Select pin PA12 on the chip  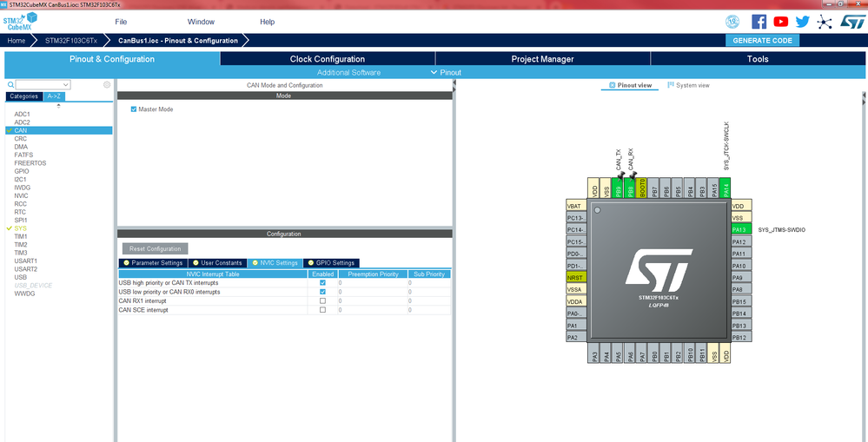point(741,241)
